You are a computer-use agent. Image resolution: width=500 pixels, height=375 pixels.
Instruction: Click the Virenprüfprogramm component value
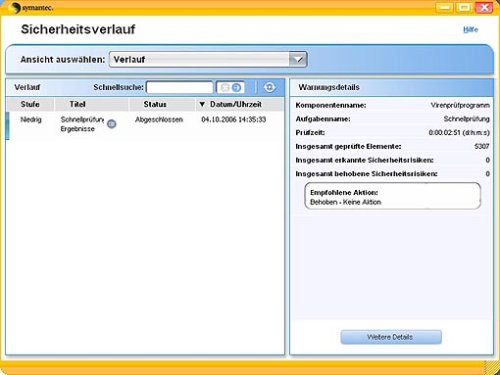coord(460,105)
